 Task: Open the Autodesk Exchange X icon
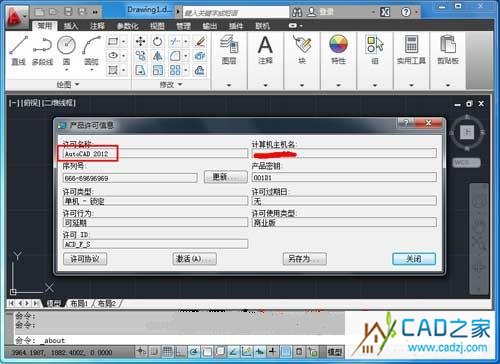(x=385, y=12)
